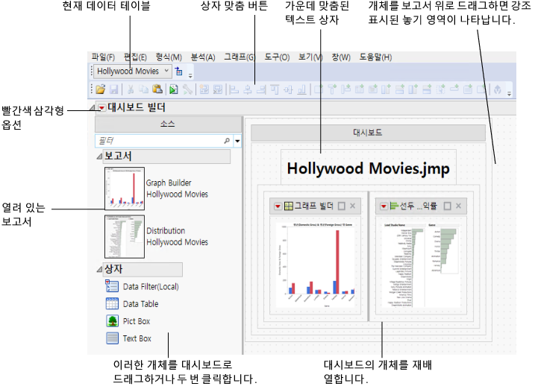Align boxes to horizontal center

pos(248,89)
